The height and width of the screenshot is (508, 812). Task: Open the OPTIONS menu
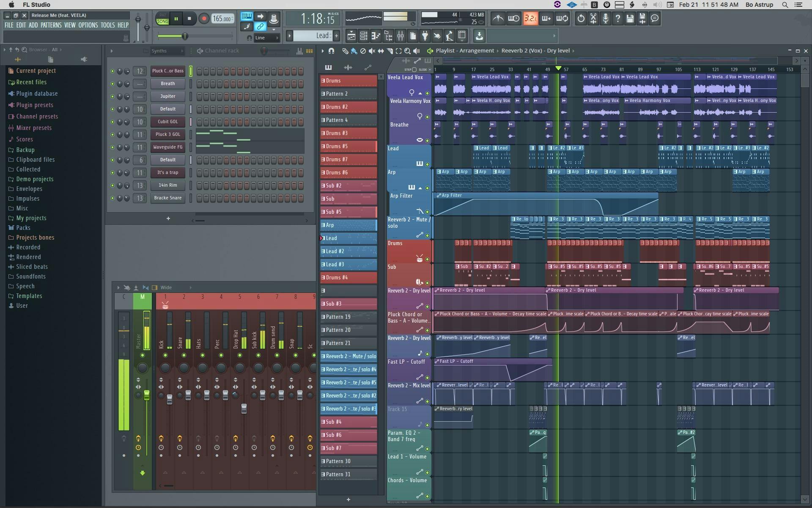pos(88,25)
